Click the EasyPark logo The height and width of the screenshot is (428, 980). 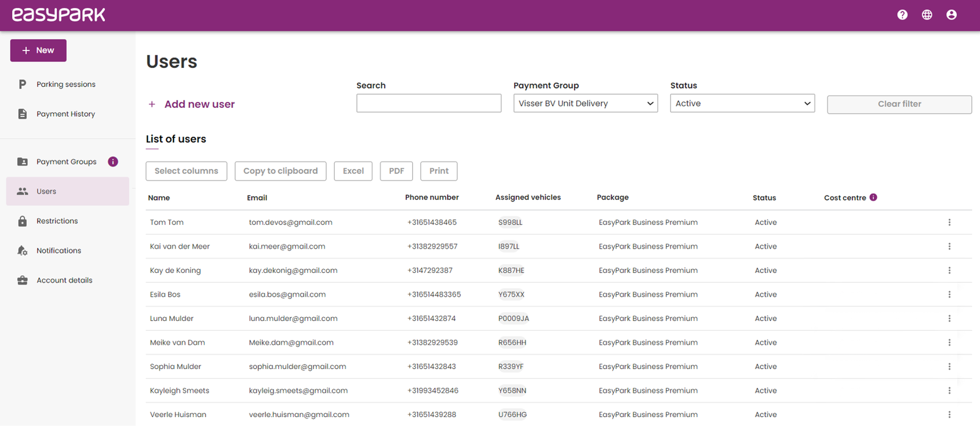58,15
